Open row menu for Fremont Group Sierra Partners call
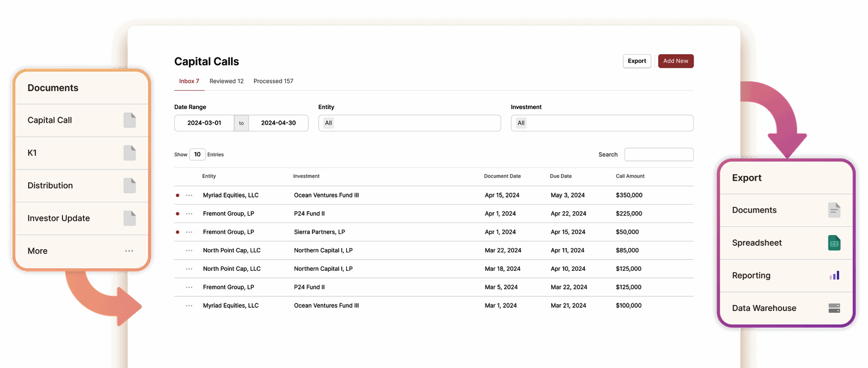 coord(189,232)
